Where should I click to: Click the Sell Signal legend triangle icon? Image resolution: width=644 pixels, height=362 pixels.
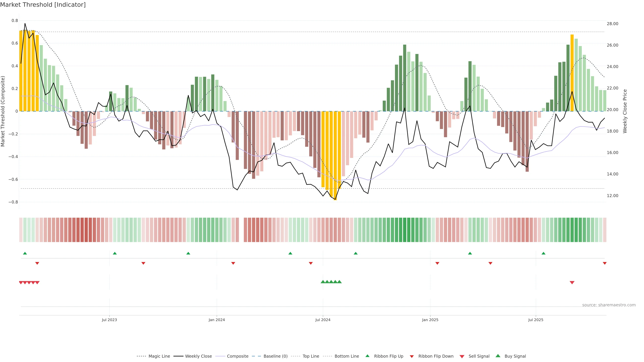462,356
